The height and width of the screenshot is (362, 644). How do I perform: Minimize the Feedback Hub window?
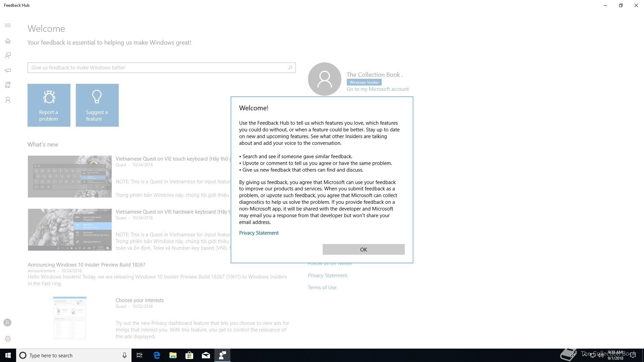[605, 5]
